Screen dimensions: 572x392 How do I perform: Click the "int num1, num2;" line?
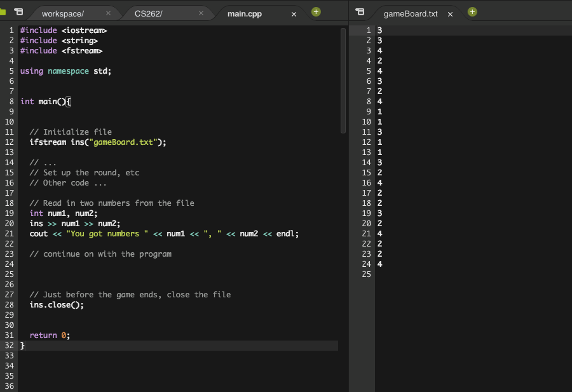click(64, 213)
